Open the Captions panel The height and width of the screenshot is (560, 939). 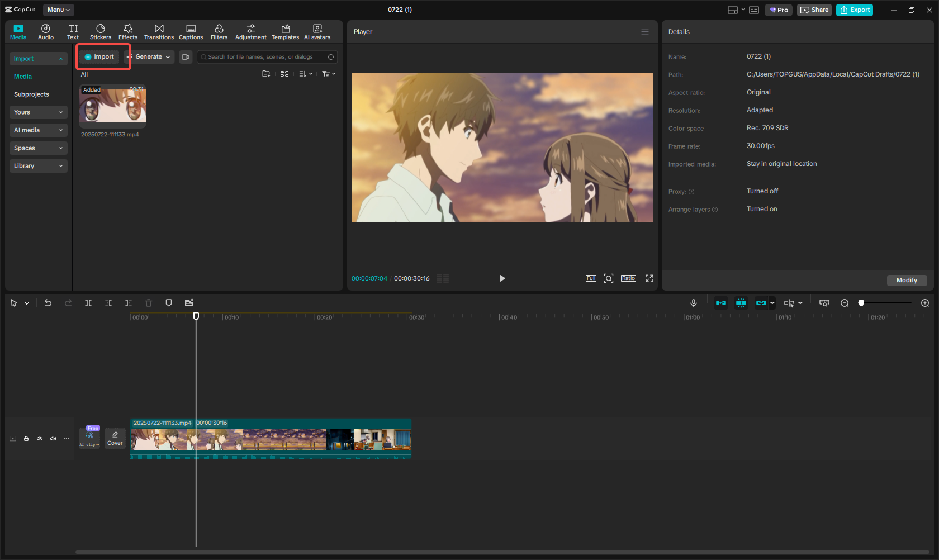point(191,31)
